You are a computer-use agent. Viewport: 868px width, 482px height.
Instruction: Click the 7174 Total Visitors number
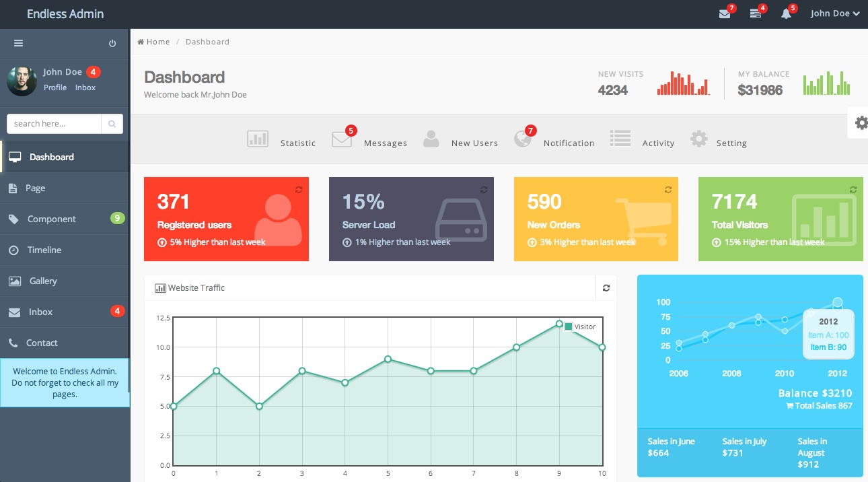click(735, 201)
